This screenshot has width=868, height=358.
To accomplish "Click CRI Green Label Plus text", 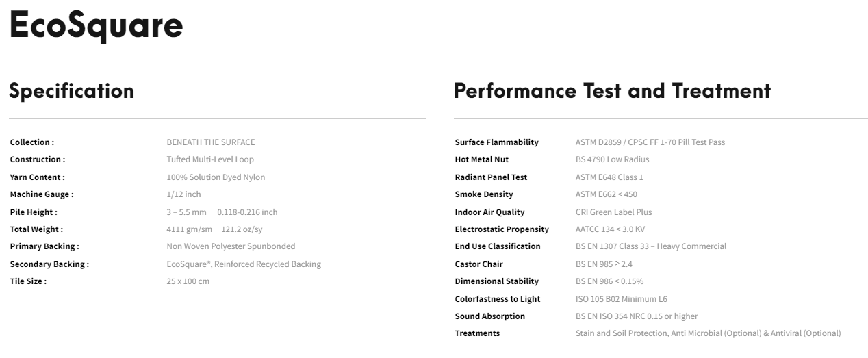I will tap(614, 212).
